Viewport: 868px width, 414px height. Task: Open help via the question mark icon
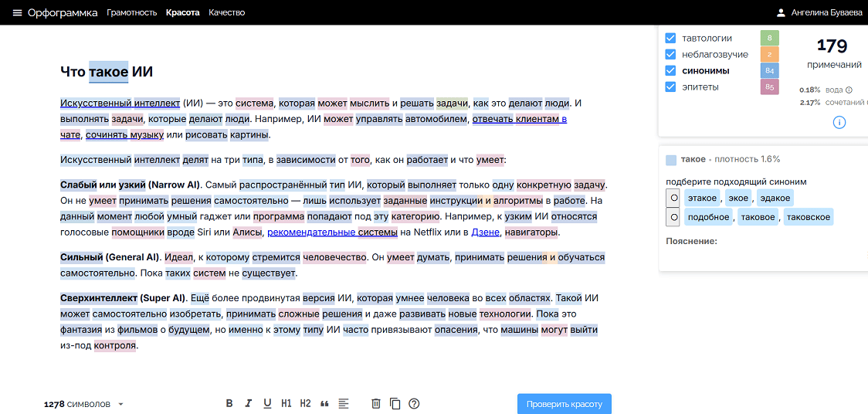(414, 403)
